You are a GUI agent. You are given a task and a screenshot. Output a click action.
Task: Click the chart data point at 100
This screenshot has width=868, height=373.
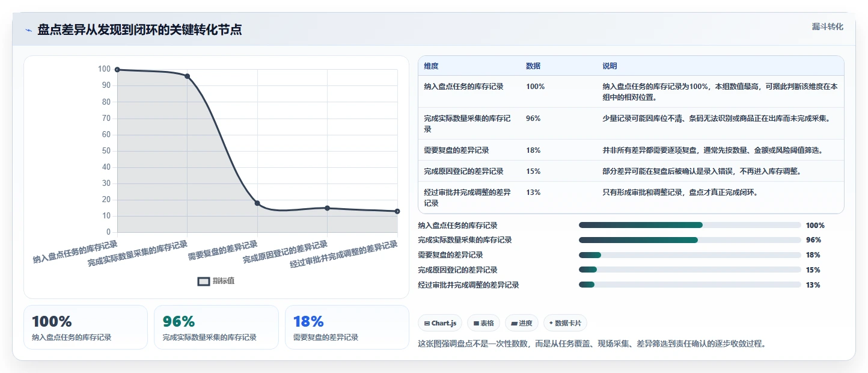tap(117, 70)
